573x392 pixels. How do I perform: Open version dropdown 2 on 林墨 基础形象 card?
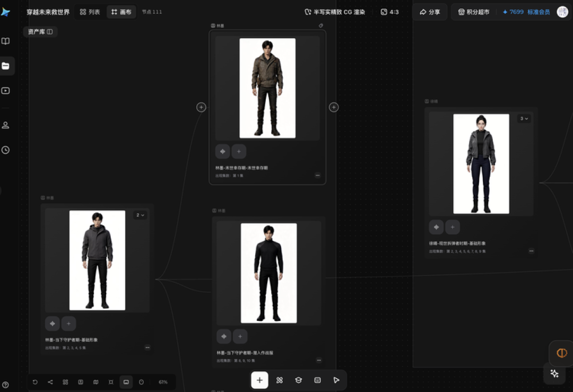(140, 215)
